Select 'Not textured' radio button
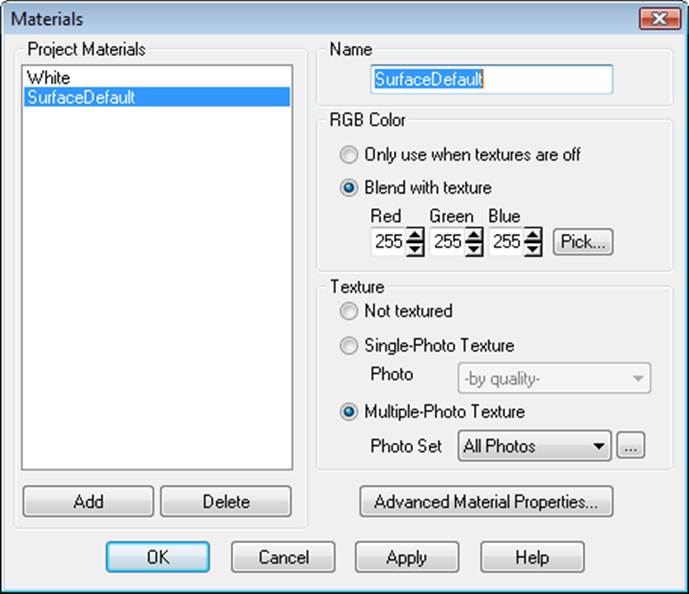This screenshot has height=594, width=689. click(x=348, y=311)
